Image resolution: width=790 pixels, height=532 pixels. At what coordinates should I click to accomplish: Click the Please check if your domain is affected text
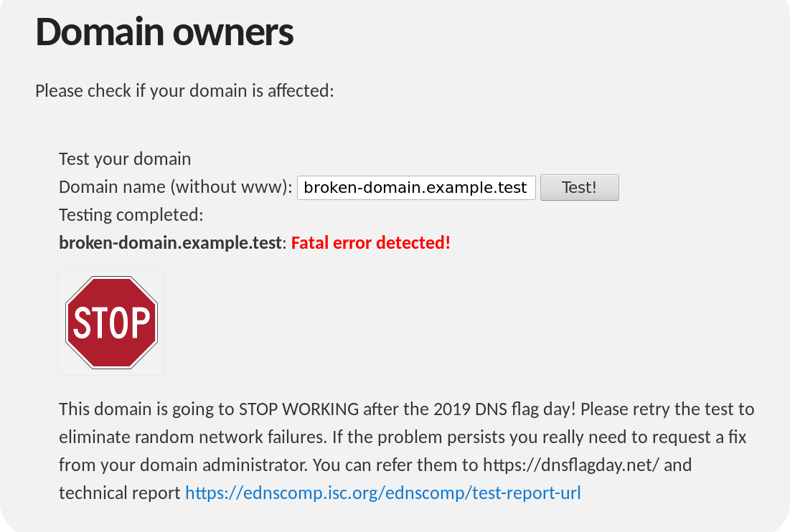(184, 91)
